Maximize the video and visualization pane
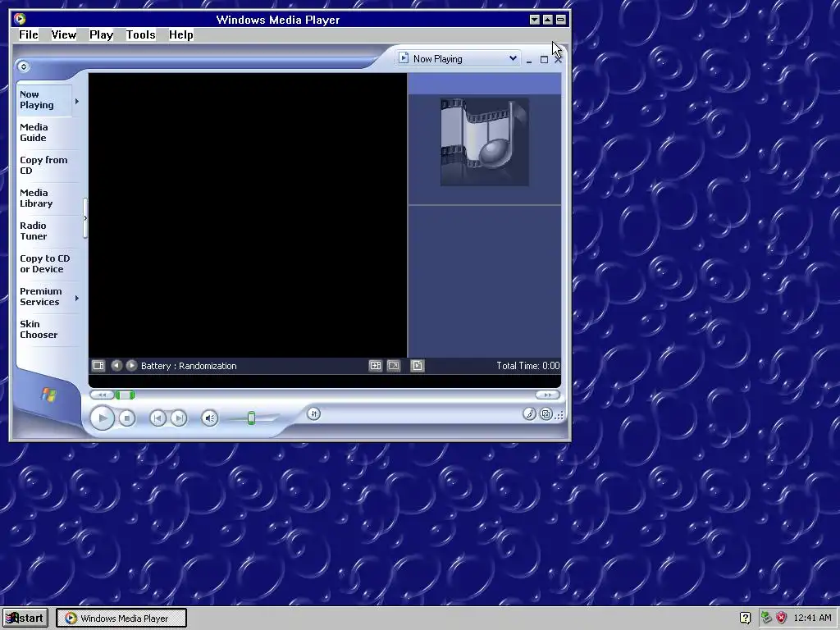Image resolution: width=840 pixels, height=630 pixels. 376,365
